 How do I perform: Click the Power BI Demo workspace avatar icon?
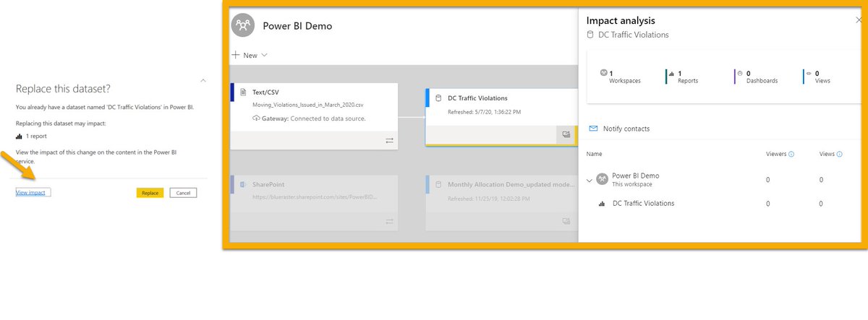pyautogui.click(x=243, y=25)
